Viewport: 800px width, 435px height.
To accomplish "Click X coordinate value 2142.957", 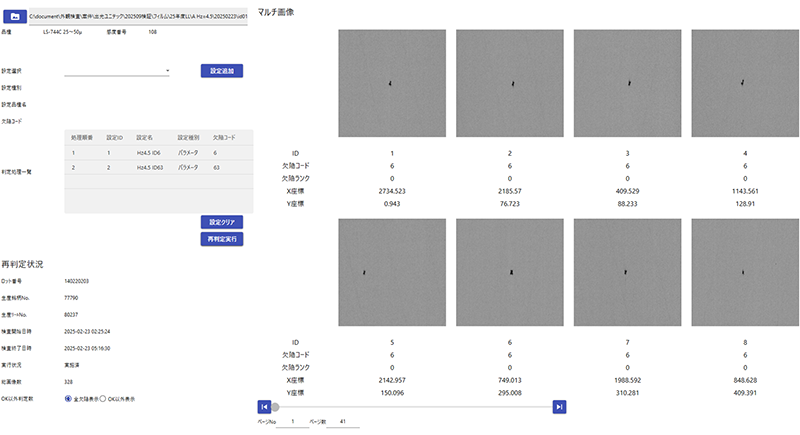I will pyautogui.click(x=392, y=380).
